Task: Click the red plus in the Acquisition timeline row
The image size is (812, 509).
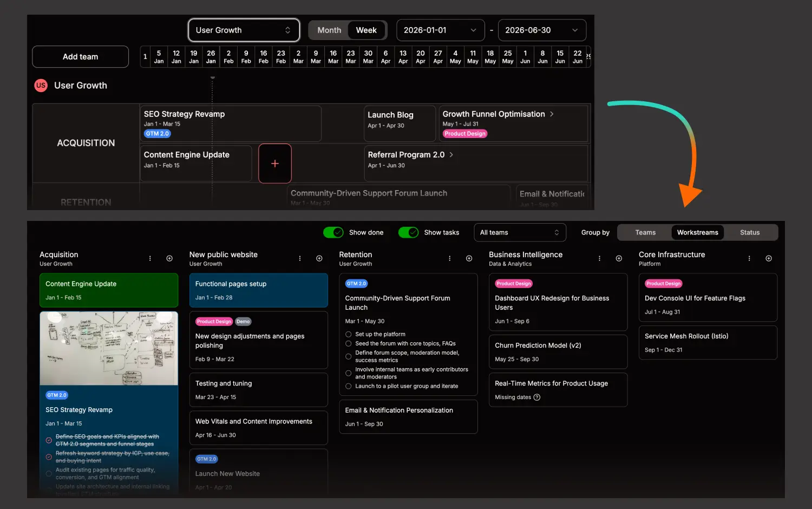Action: 274,163
